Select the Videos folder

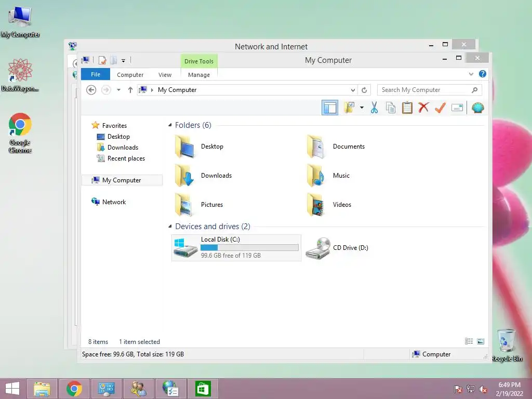pos(329,205)
